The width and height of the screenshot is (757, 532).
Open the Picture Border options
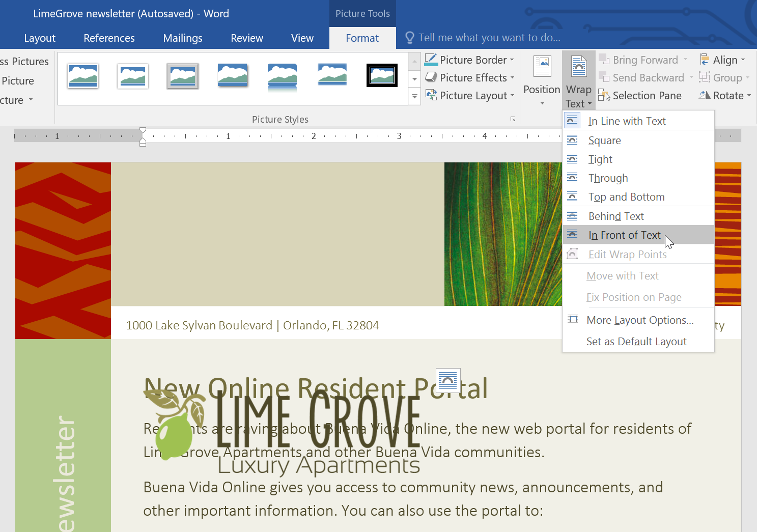[469, 60]
